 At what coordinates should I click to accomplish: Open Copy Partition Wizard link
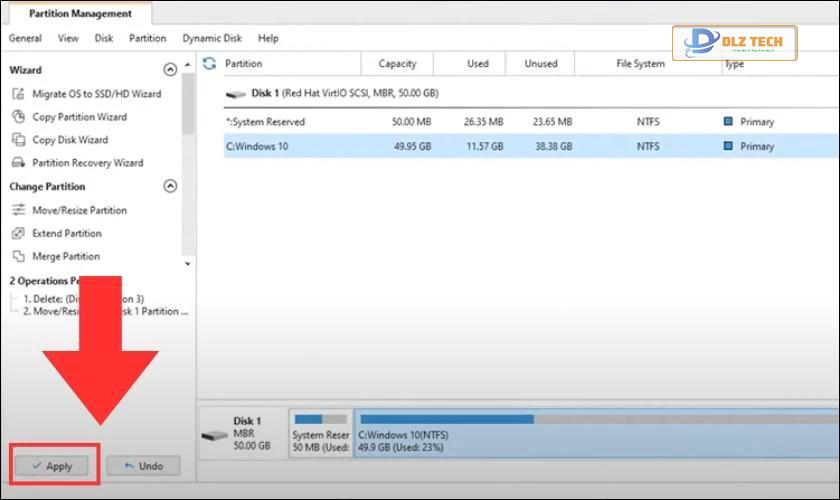click(x=79, y=117)
